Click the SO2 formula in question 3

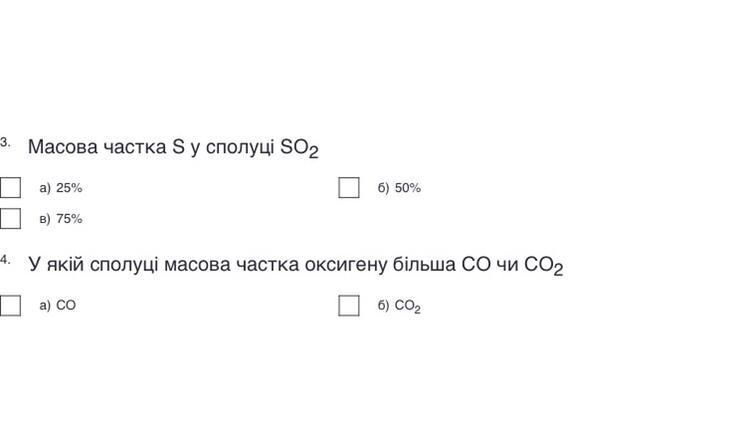[299, 149]
